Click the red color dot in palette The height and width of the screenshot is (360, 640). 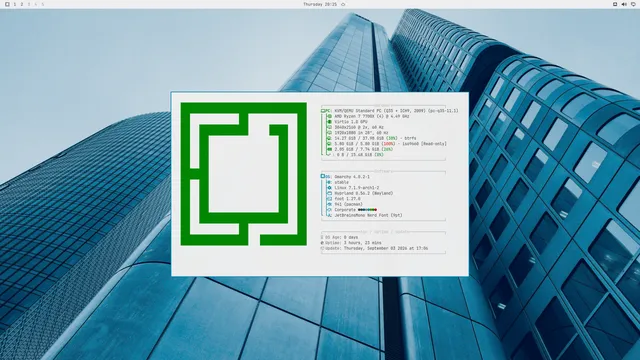pyautogui.click(x=375, y=210)
